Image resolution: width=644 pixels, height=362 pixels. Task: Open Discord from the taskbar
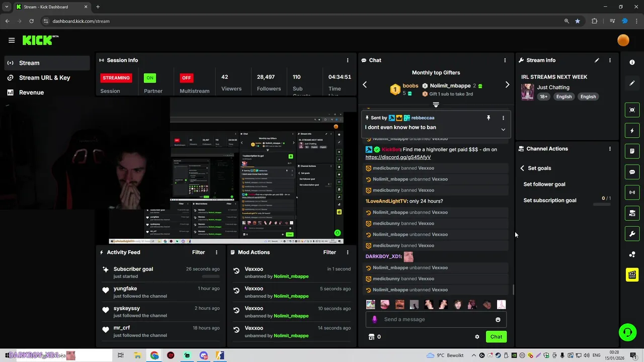(203, 355)
